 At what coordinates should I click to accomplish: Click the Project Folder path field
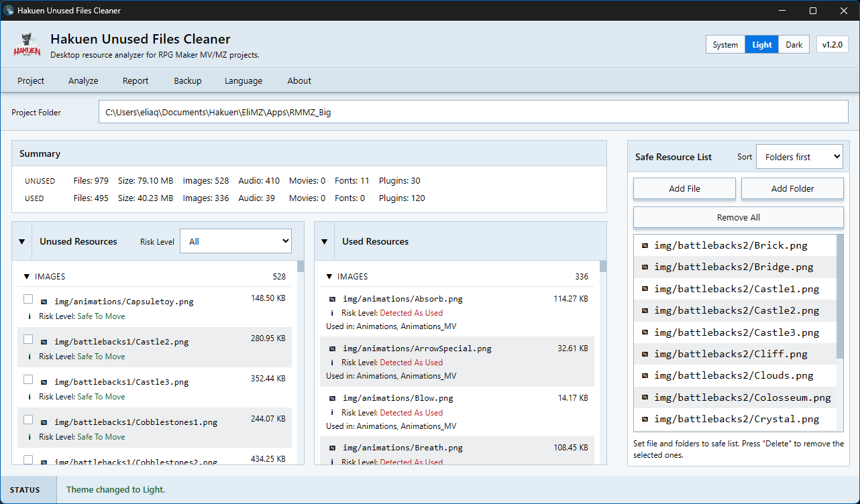coord(474,113)
